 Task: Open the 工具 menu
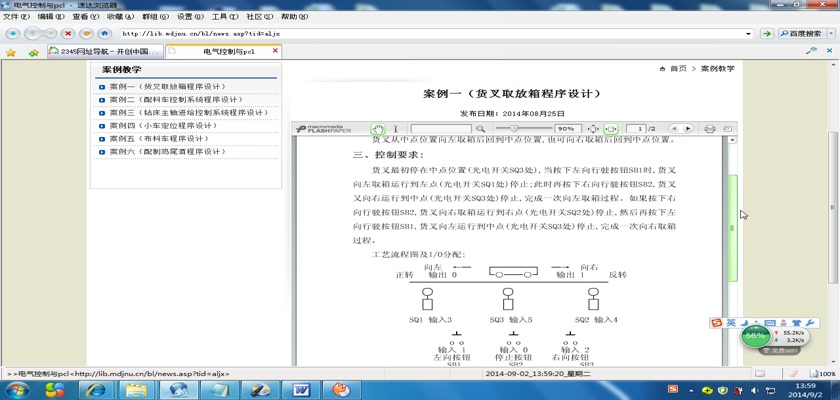(x=225, y=17)
